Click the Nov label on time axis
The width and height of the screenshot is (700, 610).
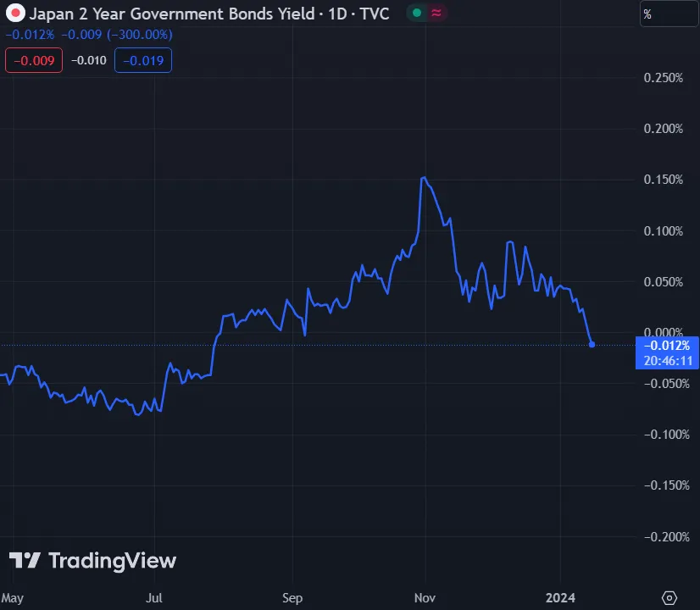coord(426,597)
